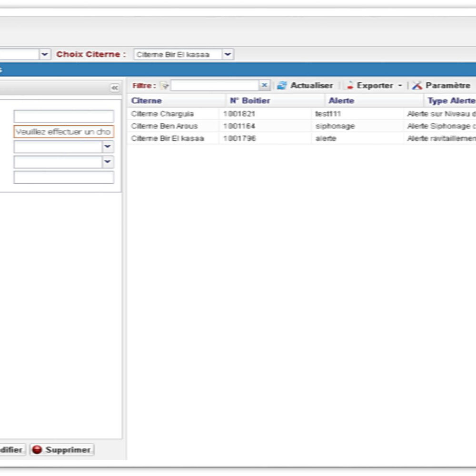This screenshot has width=476, height=476.
Task: Click the Filtre text input field
Action: click(215, 86)
